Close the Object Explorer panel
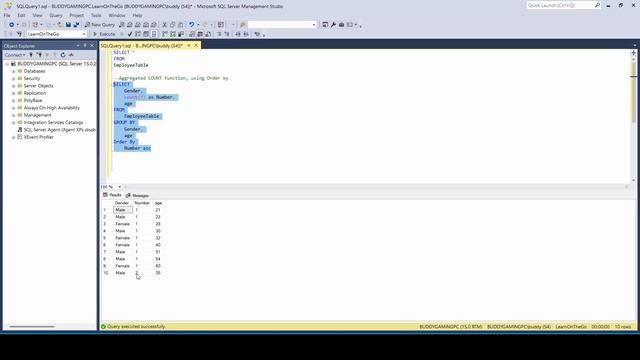The image size is (640, 360). coord(92,46)
